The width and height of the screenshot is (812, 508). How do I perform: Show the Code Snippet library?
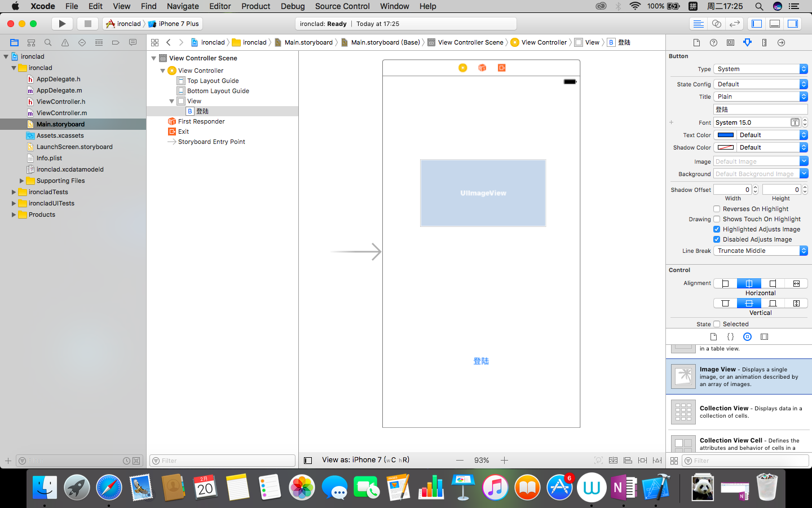pos(730,336)
